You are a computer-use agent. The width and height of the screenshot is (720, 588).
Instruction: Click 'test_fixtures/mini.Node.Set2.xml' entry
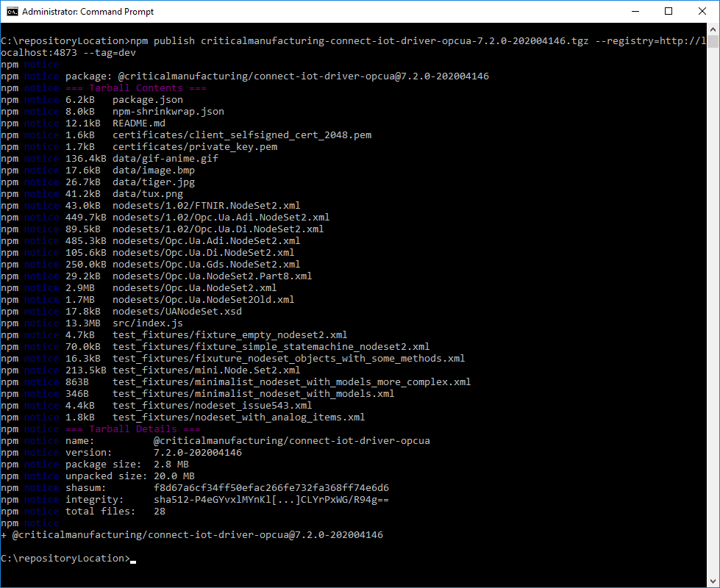(206, 370)
